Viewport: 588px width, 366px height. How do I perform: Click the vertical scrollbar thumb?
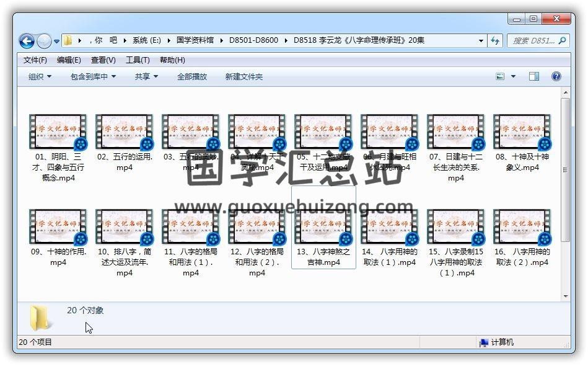pos(566,170)
